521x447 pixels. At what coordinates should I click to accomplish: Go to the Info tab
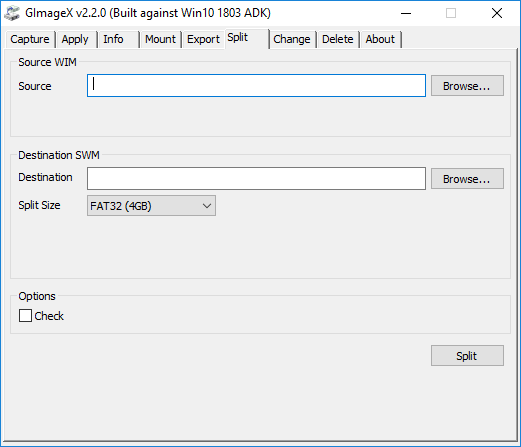(x=118, y=39)
